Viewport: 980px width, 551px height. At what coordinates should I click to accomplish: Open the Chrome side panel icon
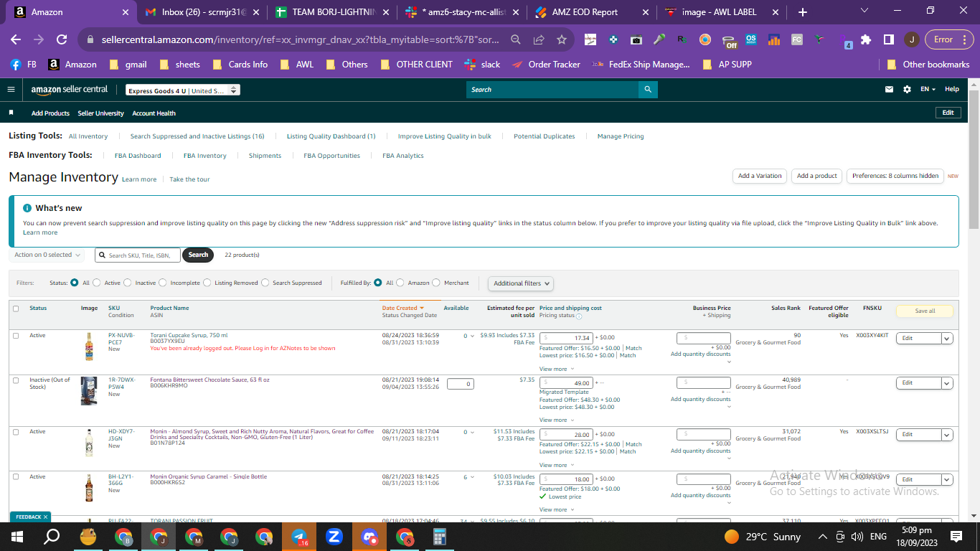coord(888,39)
